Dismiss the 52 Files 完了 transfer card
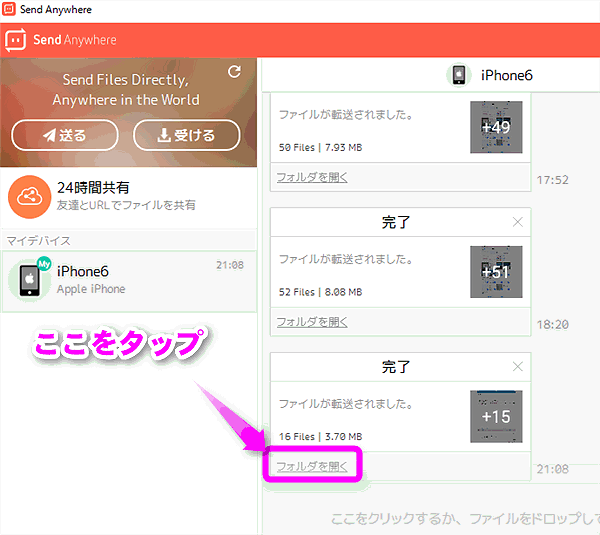This screenshot has height=535, width=600. (517, 222)
